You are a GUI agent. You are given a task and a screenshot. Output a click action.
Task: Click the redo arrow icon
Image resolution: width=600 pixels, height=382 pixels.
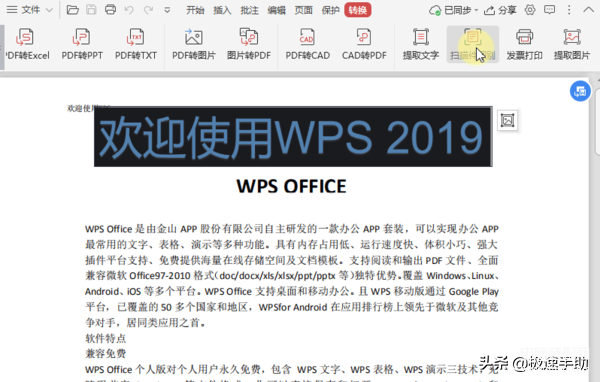(148, 10)
